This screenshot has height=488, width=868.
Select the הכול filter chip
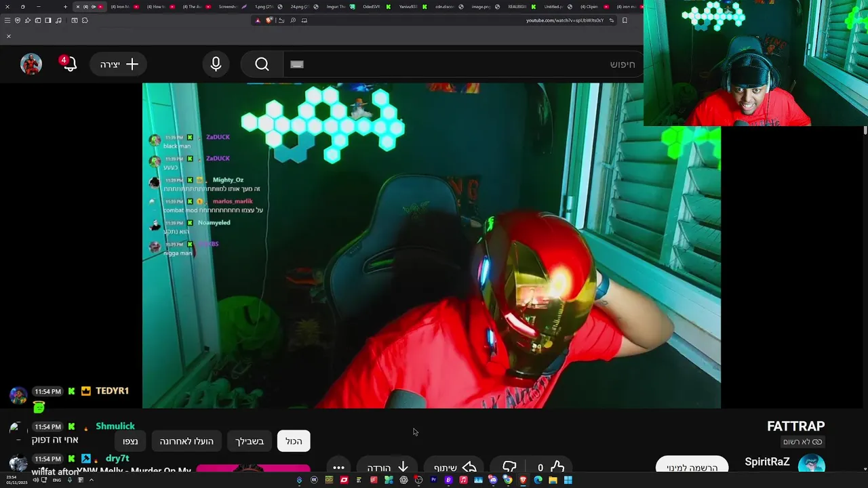pyautogui.click(x=294, y=441)
